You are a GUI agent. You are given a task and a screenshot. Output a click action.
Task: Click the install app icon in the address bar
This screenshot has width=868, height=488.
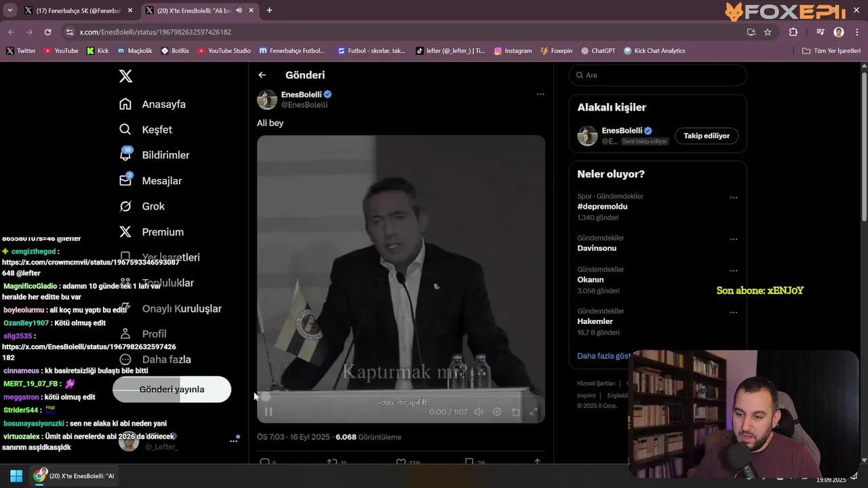coord(751,32)
